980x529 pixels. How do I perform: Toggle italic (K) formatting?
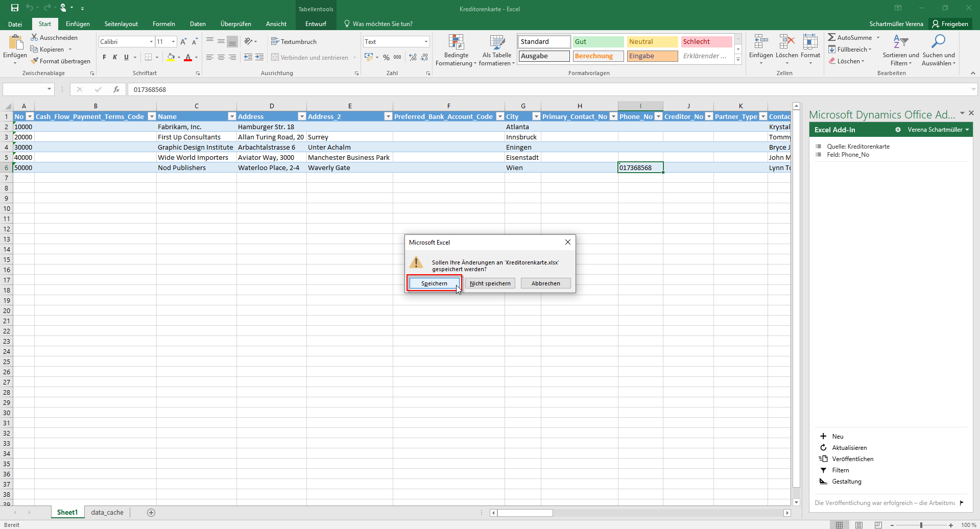tap(115, 57)
